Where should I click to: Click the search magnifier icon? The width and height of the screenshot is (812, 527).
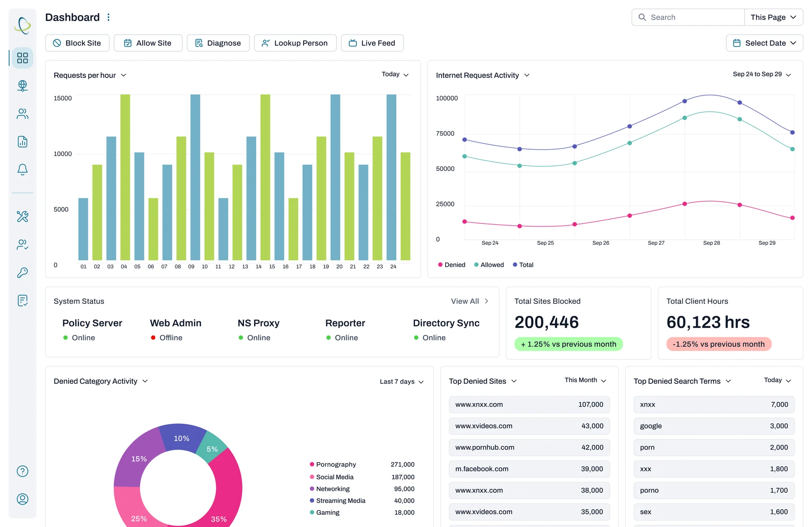(x=642, y=17)
